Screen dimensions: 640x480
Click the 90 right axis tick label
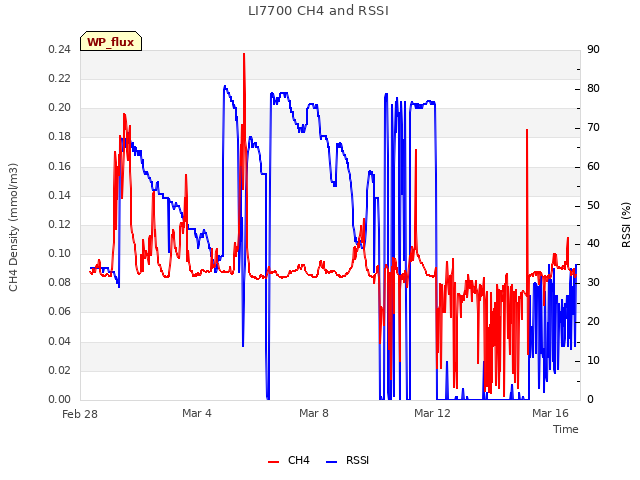[593, 49]
